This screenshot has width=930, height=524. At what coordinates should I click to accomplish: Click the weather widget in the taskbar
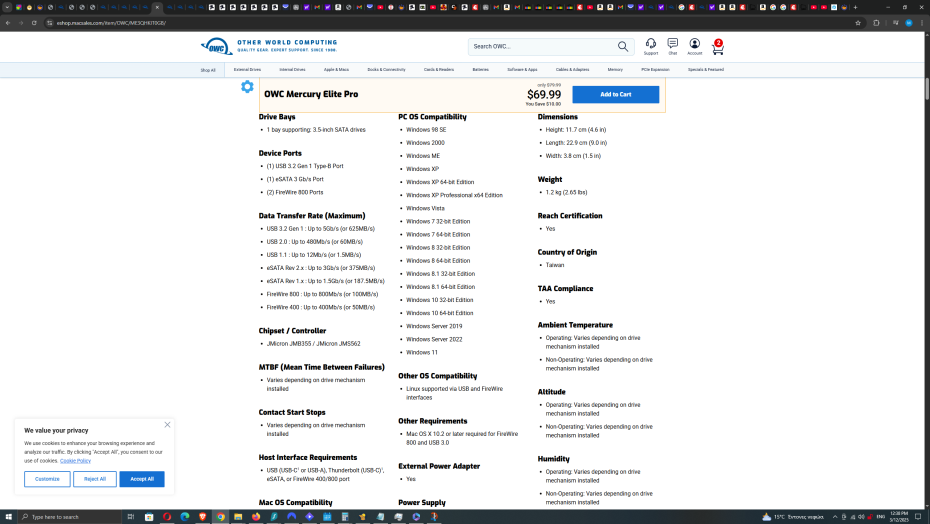click(793, 517)
